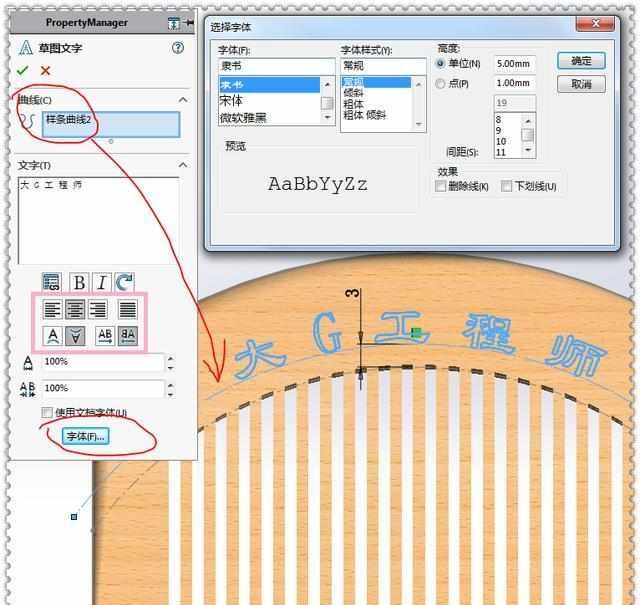Click point size list scroll-down arrow

[528, 150]
